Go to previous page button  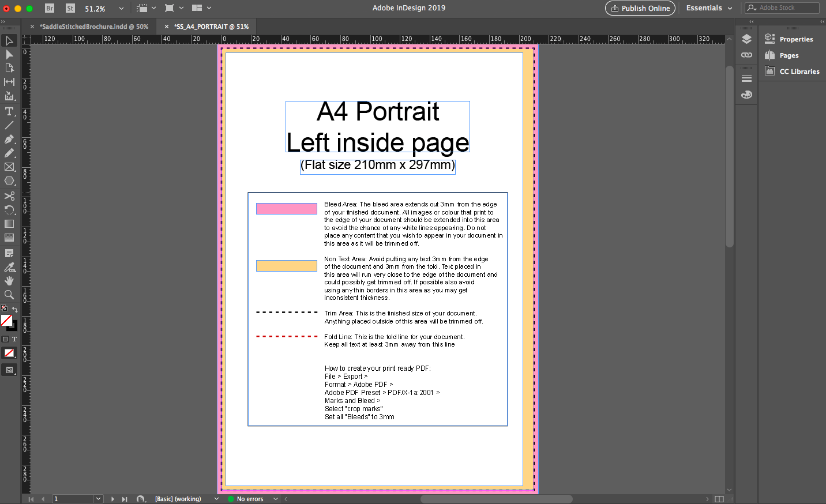pyautogui.click(x=43, y=499)
